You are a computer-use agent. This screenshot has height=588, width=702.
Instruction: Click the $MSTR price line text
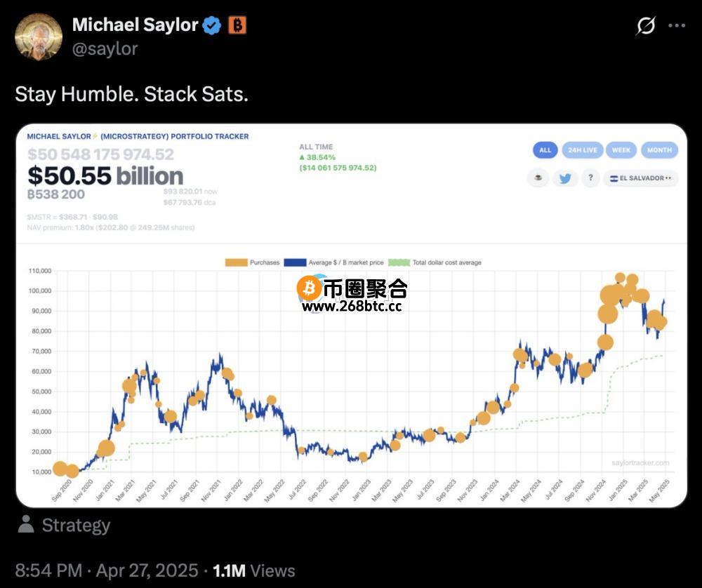[x=72, y=217]
